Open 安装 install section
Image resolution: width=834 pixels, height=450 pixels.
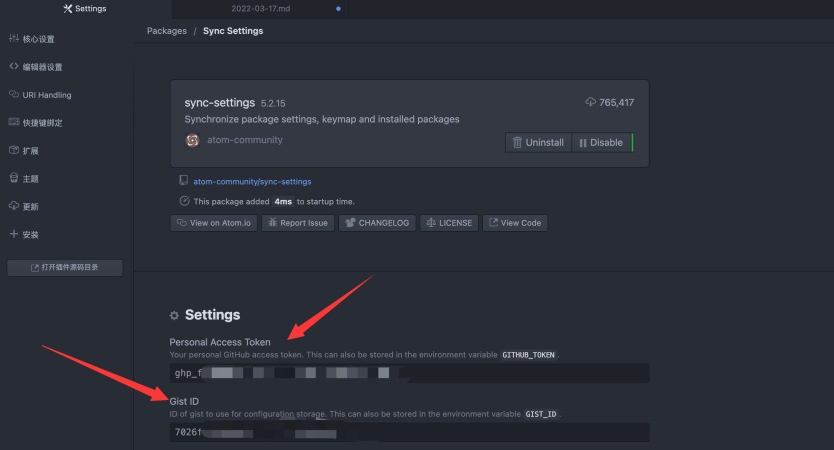30,235
